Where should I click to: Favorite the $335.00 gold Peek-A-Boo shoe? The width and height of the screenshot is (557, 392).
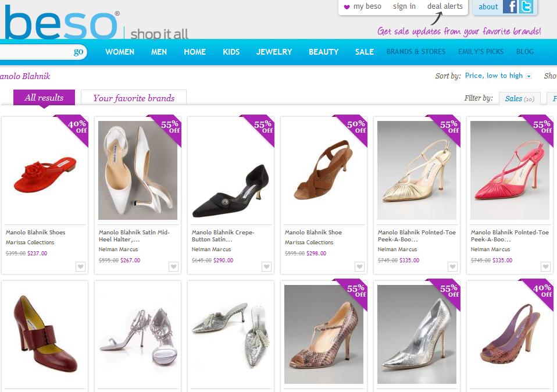[x=452, y=266]
